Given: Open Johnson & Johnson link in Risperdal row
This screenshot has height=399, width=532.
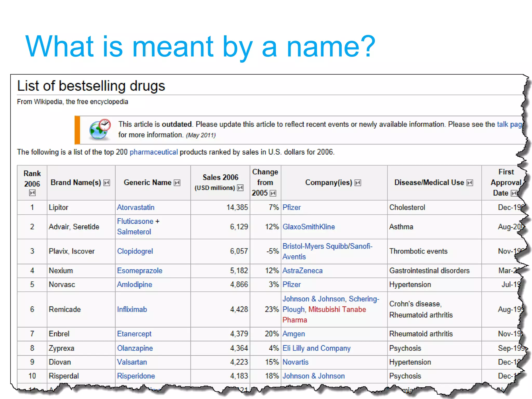Looking at the screenshot, I should 314,376.
